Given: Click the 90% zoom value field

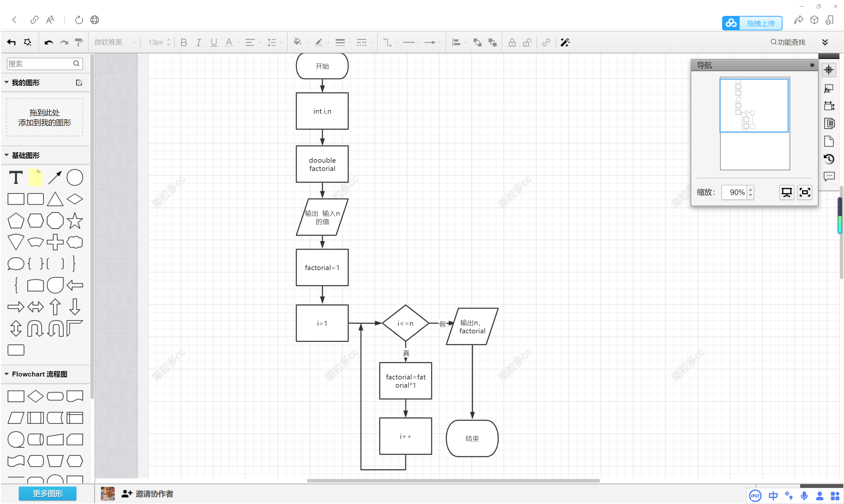Looking at the screenshot, I should coord(734,193).
